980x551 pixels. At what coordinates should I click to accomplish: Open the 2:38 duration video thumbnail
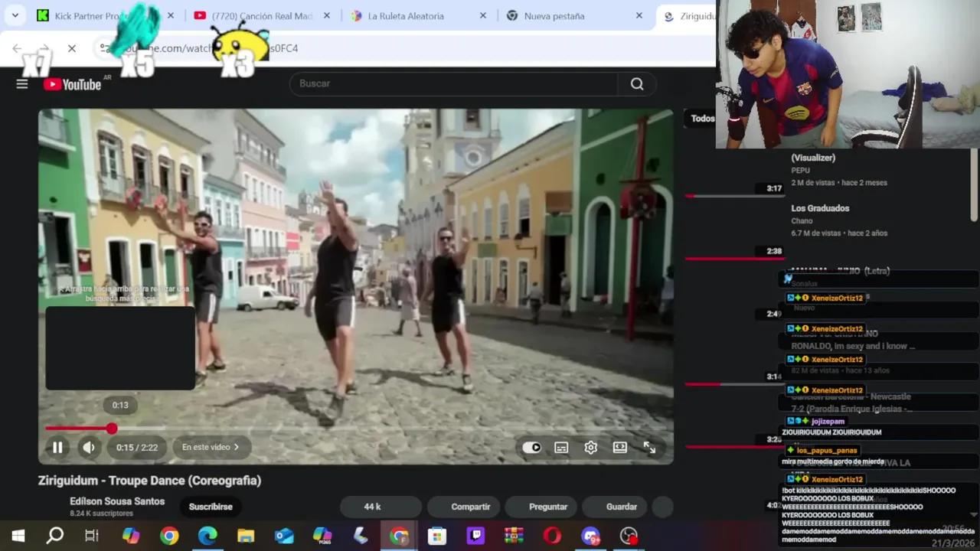click(735, 230)
